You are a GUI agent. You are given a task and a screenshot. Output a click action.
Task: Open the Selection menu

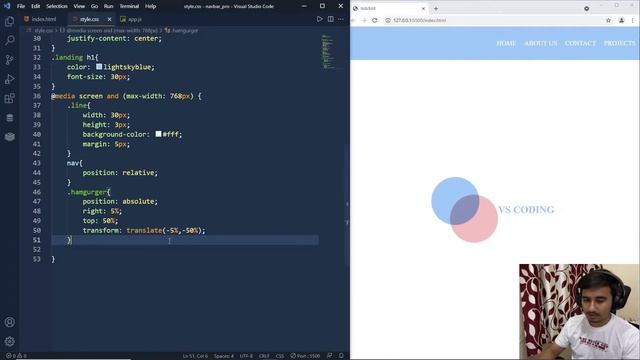click(x=57, y=6)
